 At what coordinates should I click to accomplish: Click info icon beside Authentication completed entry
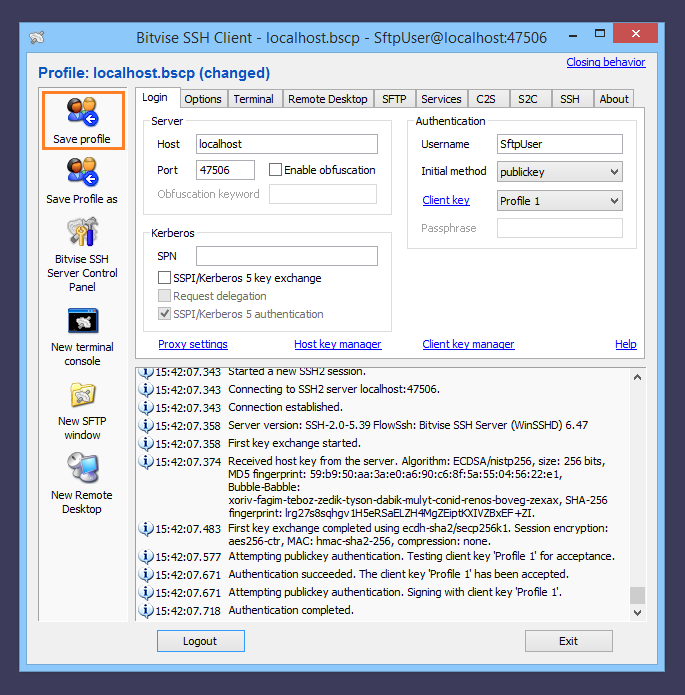145,610
